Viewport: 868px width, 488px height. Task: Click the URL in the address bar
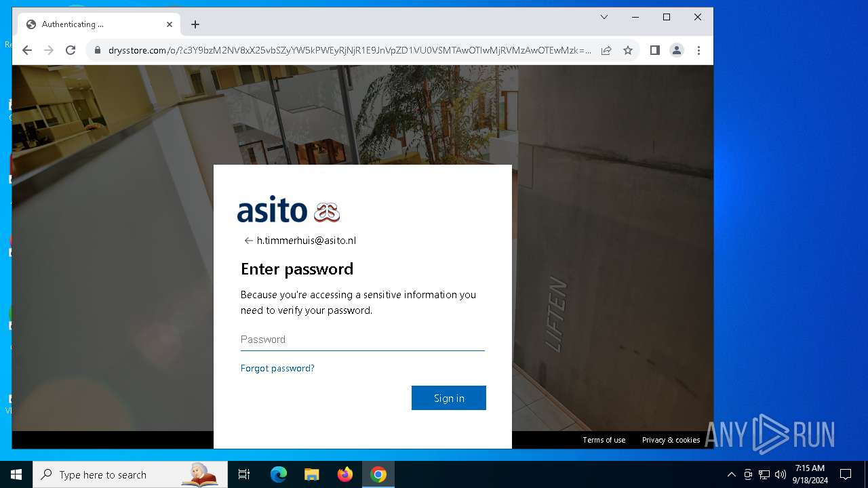pyautogui.click(x=350, y=50)
